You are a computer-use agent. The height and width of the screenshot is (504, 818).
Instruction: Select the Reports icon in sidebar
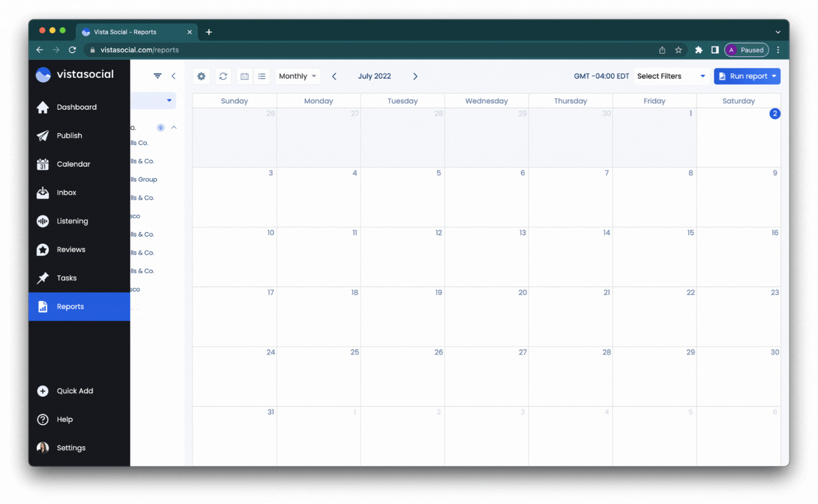43,307
